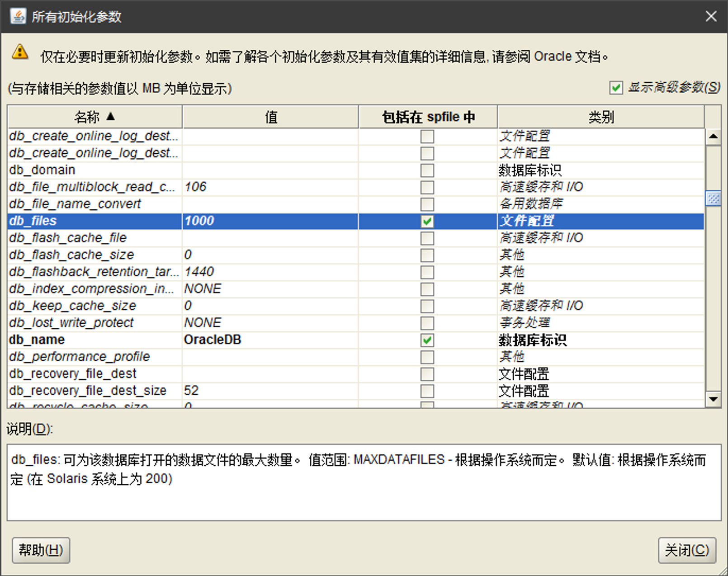
Task: Enable spfile checkbox for db_domain
Action: coord(427,170)
